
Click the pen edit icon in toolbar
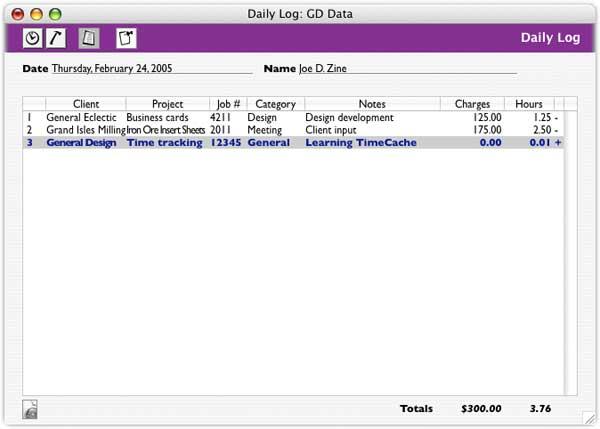[56, 38]
